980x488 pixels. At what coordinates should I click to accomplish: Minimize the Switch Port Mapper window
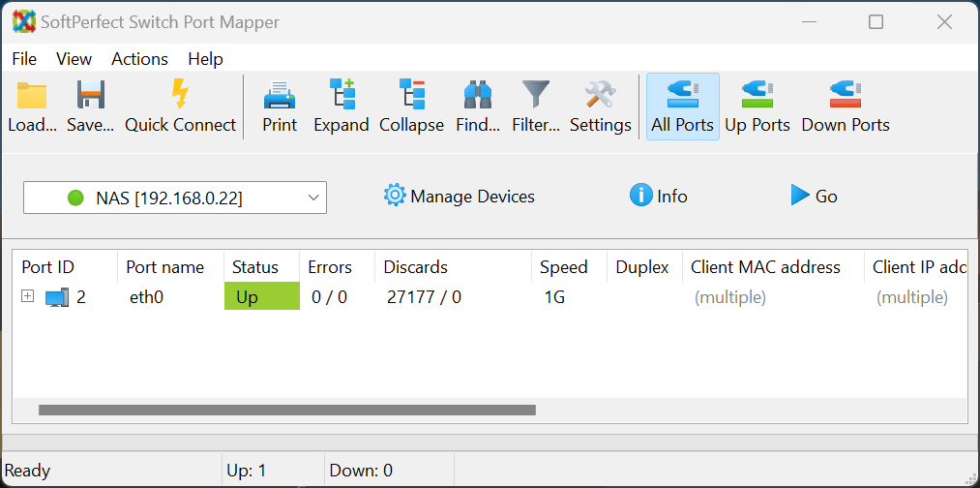click(810, 22)
